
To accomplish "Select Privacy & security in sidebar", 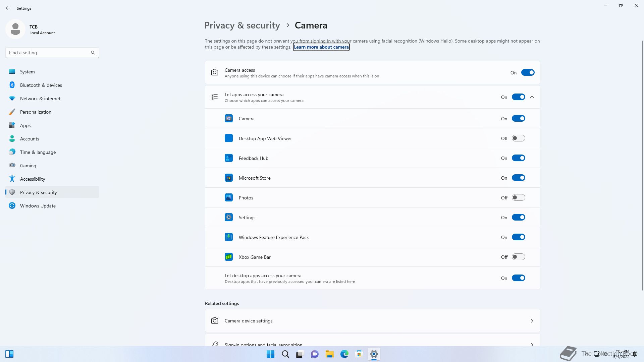I will click(52, 192).
